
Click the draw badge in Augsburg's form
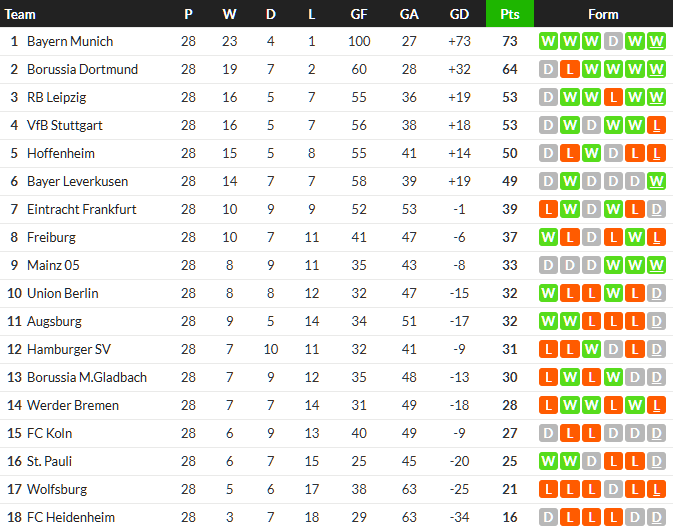656,322
